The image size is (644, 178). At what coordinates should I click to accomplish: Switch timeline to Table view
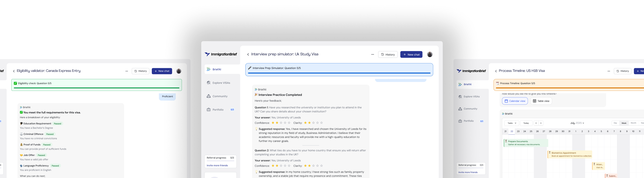click(x=541, y=101)
